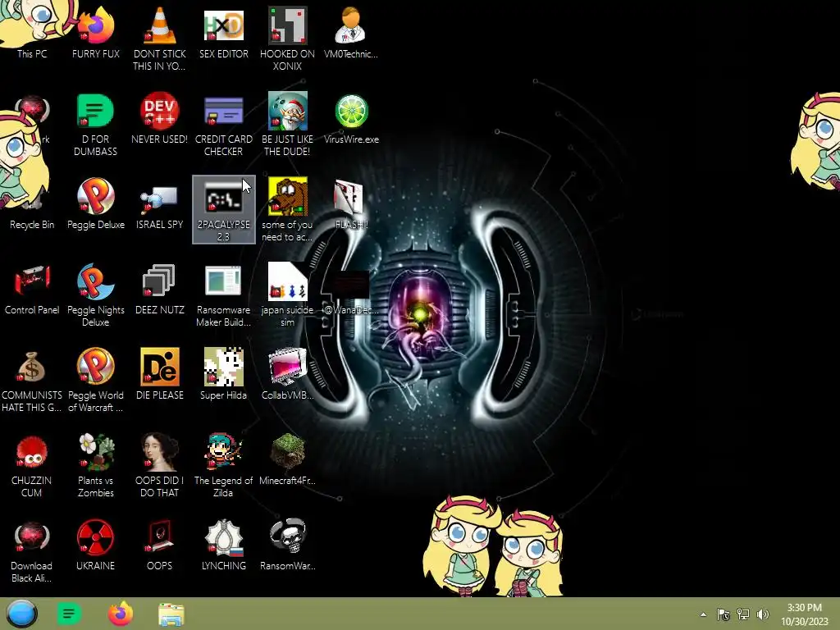Select the Super Hilda pixel icon
840x630 pixels.
223,374
